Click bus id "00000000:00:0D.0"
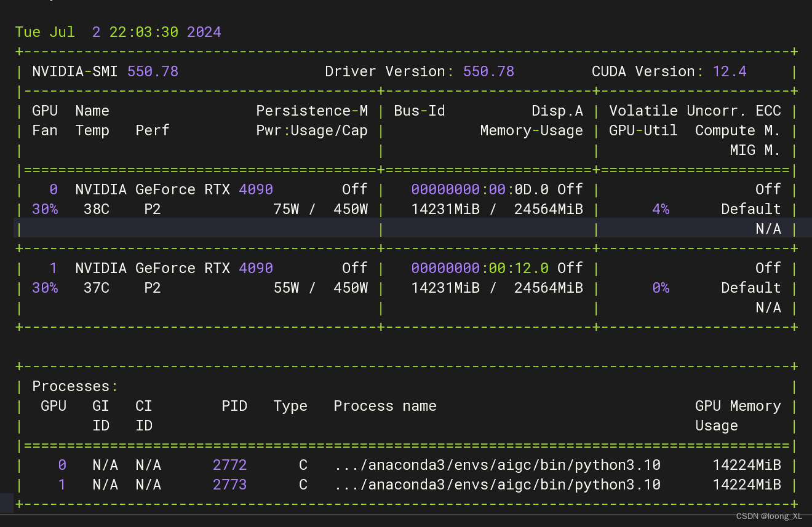This screenshot has width=812, height=527. tap(480, 189)
